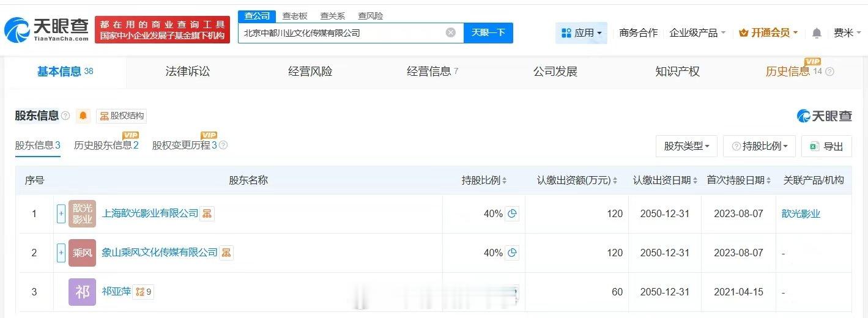Expand the 象山乘风文化传媒有限公司 row with plus
Viewport: 868px width, 318px height.
click(61, 253)
